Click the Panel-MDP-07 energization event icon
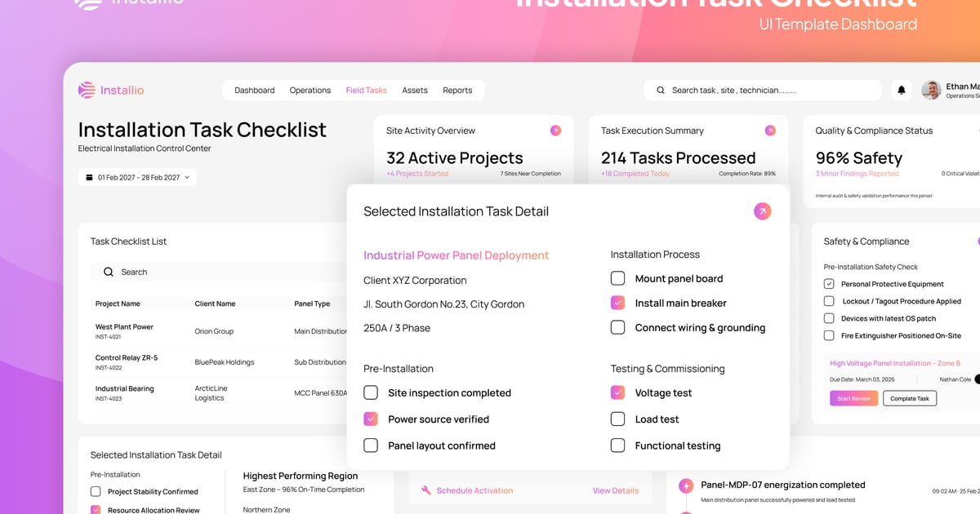This screenshot has height=514, width=980. [x=686, y=486]
